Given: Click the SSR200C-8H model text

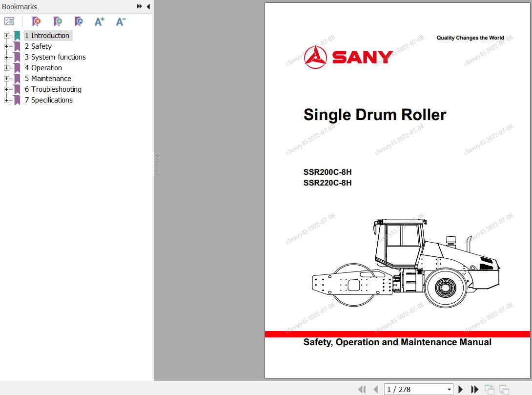Looking at the screenshot, I should (x=327, y=172).
